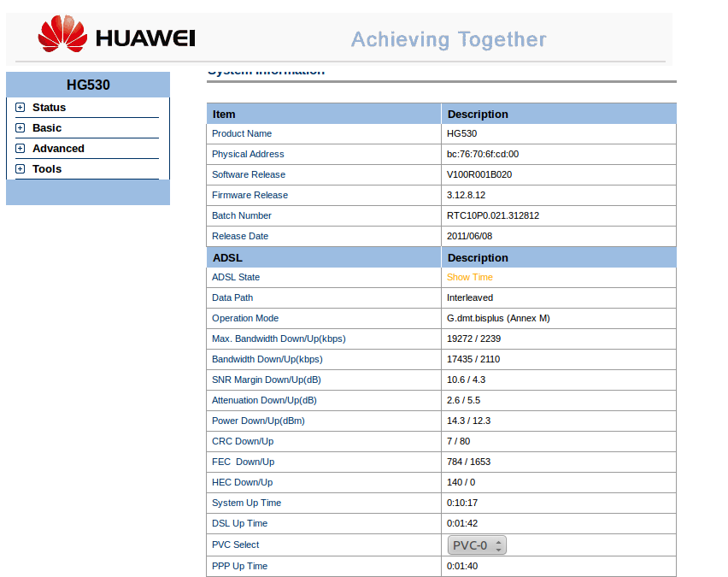Expand the Advanced menu plus icon
728x577 pixels.
pos(20,148)
